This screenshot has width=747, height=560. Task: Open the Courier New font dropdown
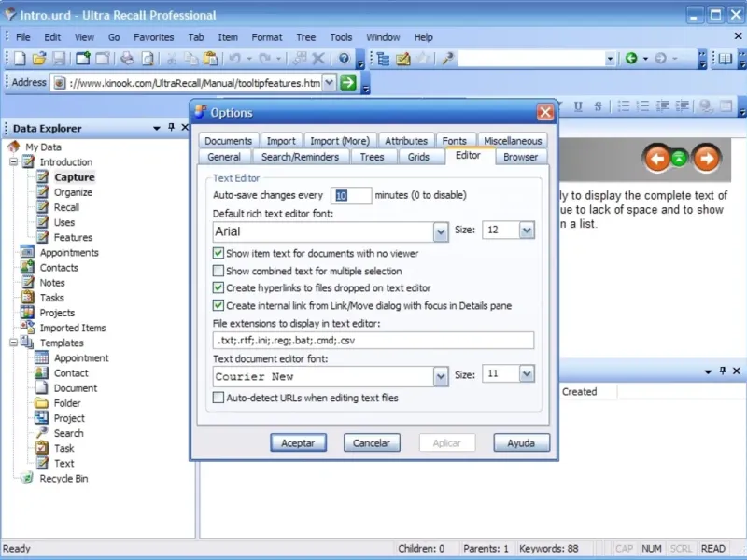pos(441,377)
